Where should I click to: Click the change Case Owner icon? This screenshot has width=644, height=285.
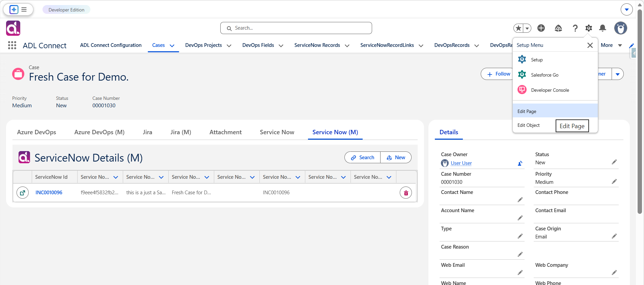pyautogui.click(x=520, y=164)
